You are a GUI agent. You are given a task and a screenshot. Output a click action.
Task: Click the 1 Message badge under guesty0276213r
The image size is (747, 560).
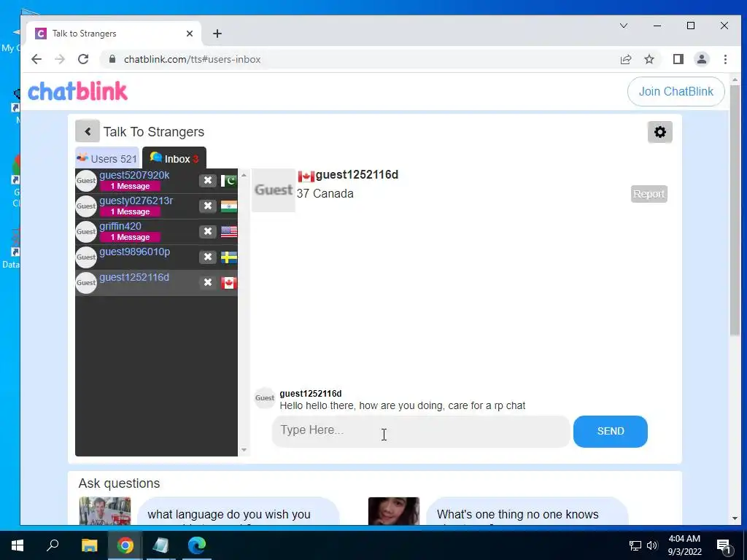pyautogui.click(x=130, y=212)
